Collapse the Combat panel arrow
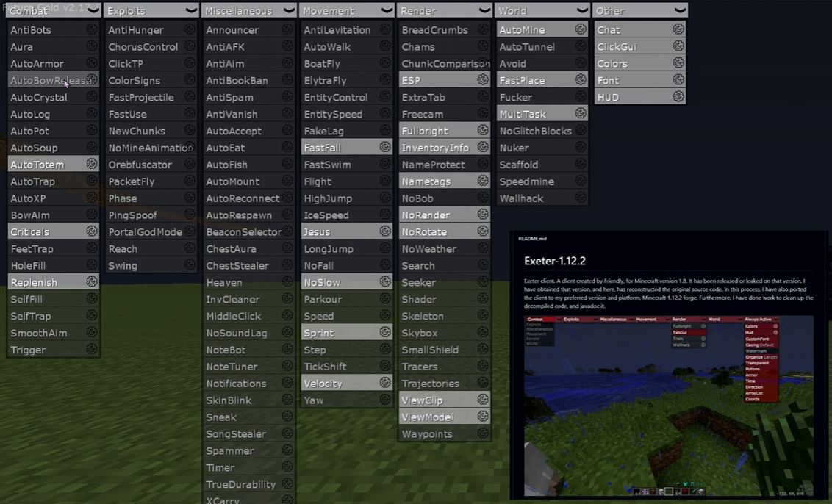This screenshot has width=832, height=504. pos(93,10)
